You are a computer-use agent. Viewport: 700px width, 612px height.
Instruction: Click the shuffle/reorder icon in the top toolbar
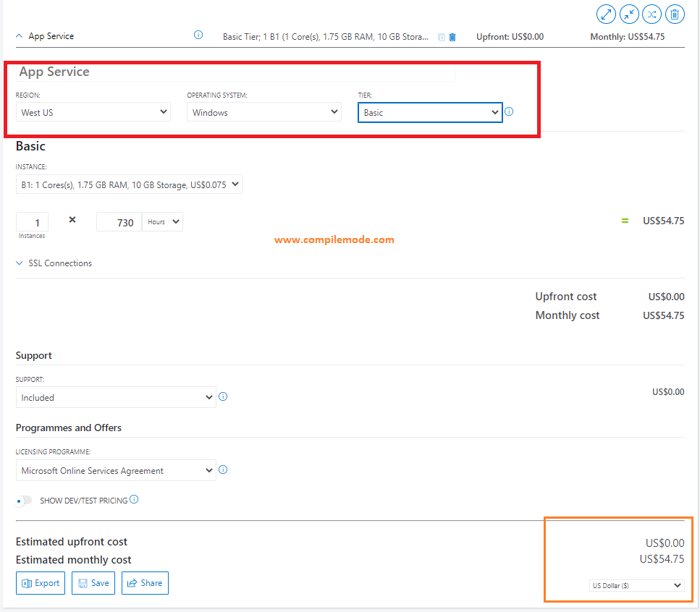651,14
